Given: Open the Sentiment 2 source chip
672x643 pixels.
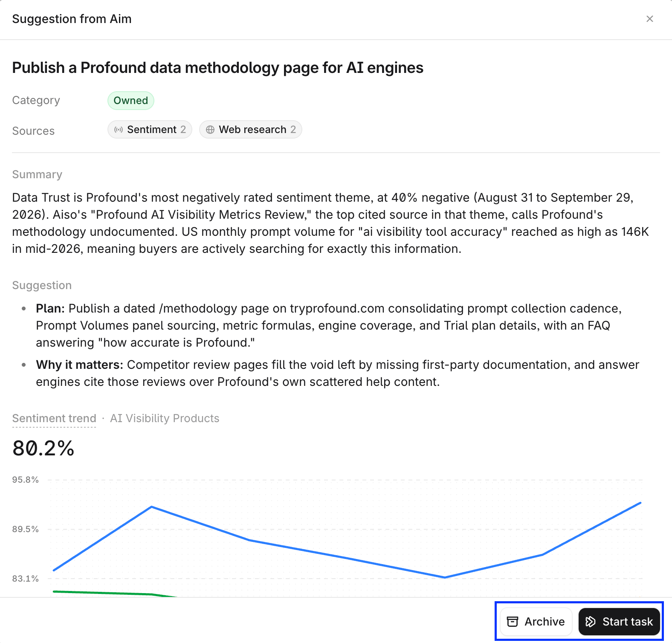Looking at the screenshot, I should (150, 130).
